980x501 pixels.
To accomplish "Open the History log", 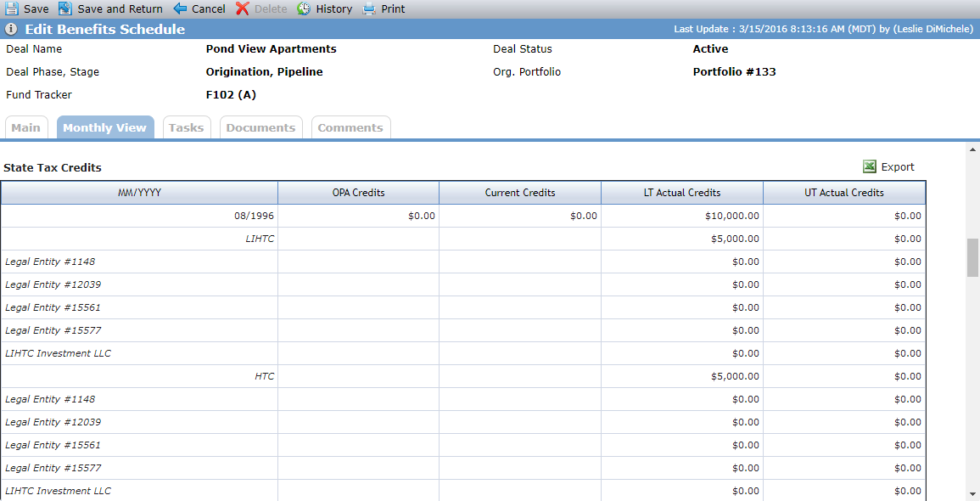I will tap(333, 8).
